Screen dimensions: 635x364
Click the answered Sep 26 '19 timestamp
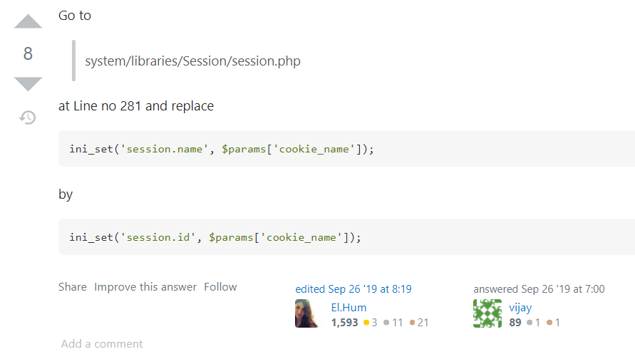pyautogui.click(x=539, y=289)
